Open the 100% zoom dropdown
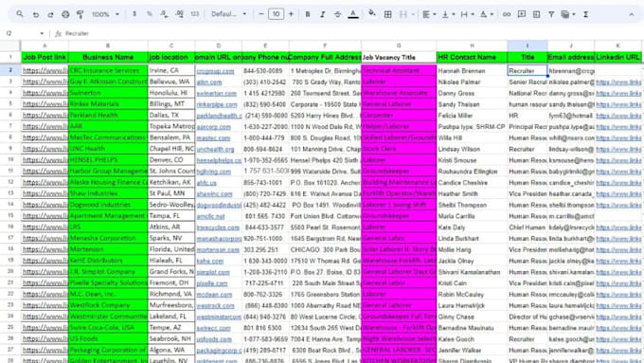644x363 pixels. coord(105,14)
